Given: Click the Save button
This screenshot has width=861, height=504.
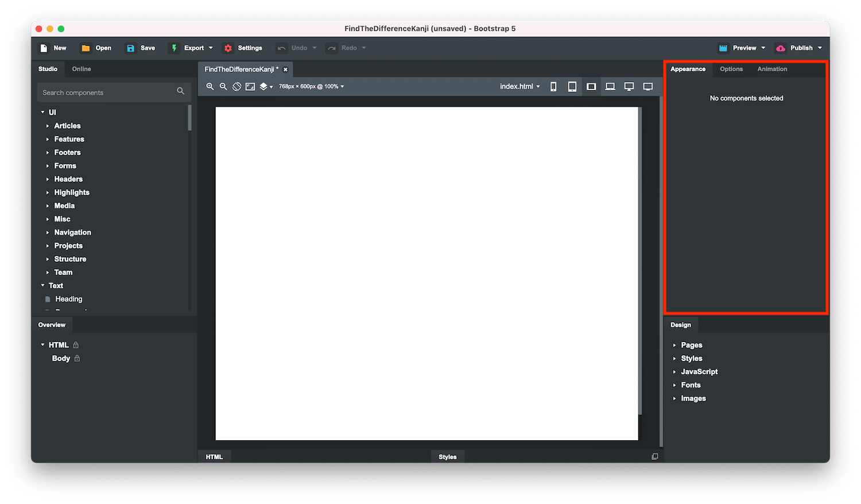Looking at the screenshot, I should pos(141,48).
